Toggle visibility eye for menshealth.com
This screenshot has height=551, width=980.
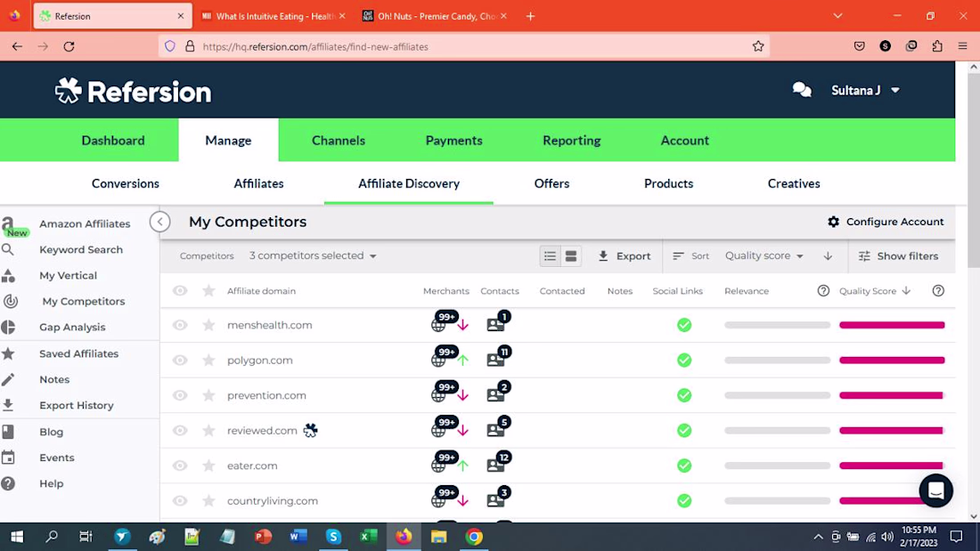point(180,326)
